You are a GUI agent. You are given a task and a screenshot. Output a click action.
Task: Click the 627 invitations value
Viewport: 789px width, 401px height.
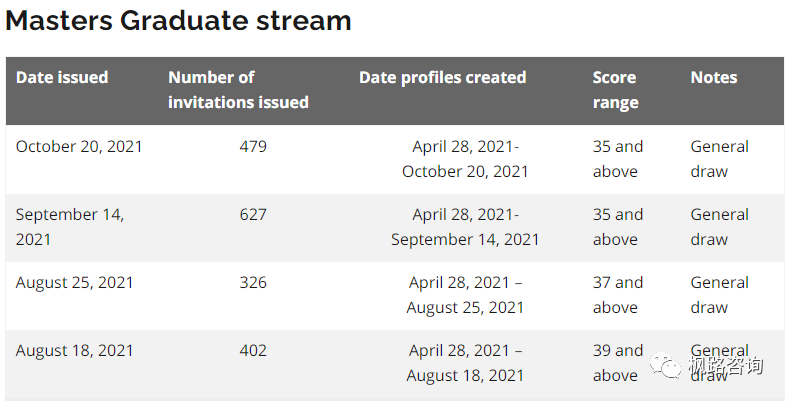[253, 214]
